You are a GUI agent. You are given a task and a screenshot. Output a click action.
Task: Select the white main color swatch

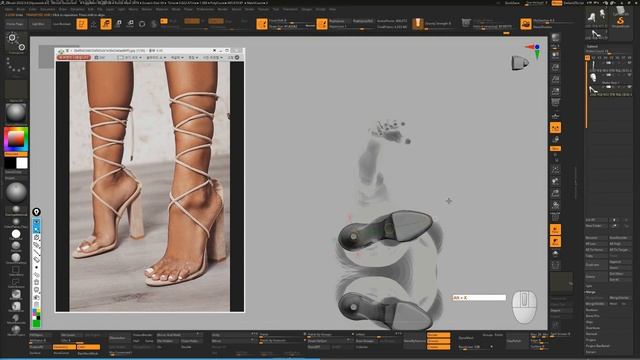point(22,163)
